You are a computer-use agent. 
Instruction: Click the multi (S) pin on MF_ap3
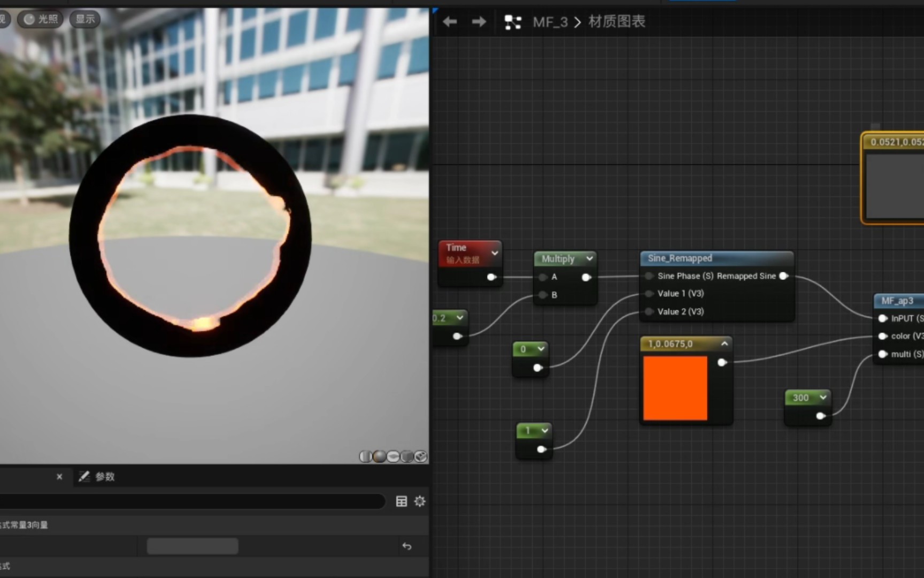tap(883, 354)
